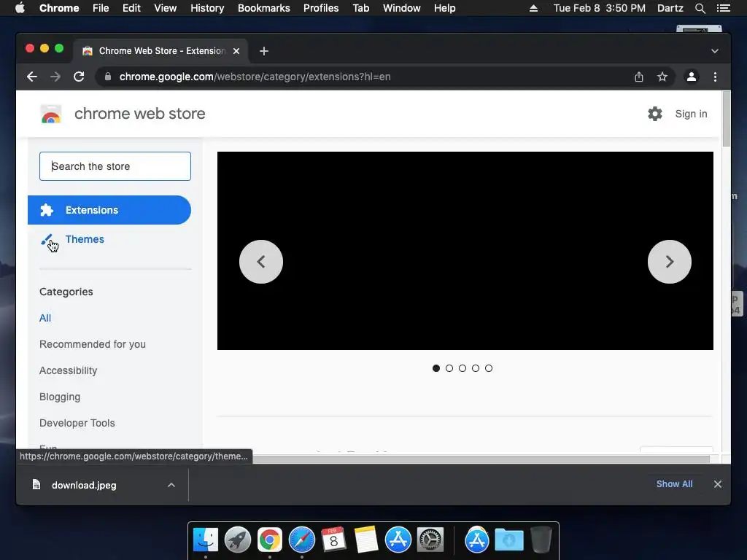Select the fourth carousel dot
Image resolution: width=747 pixels, height=560 pixels.
[x=476, y=368]
